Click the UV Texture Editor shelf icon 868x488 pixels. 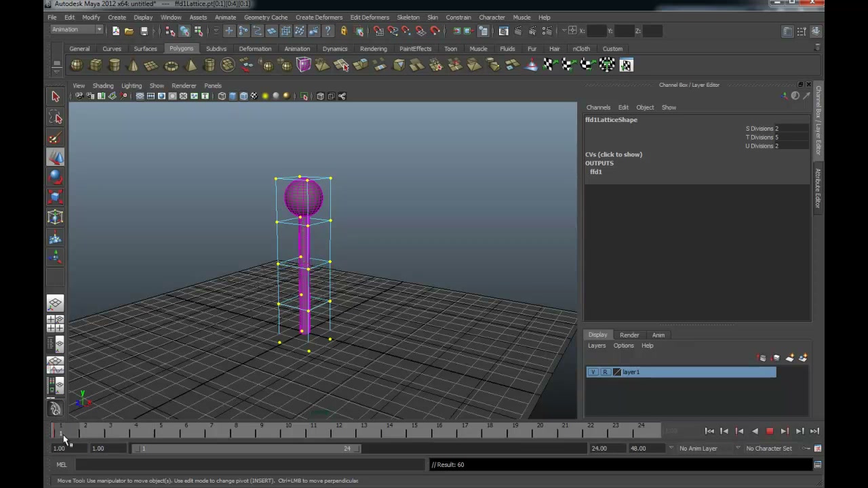[626, 65]
